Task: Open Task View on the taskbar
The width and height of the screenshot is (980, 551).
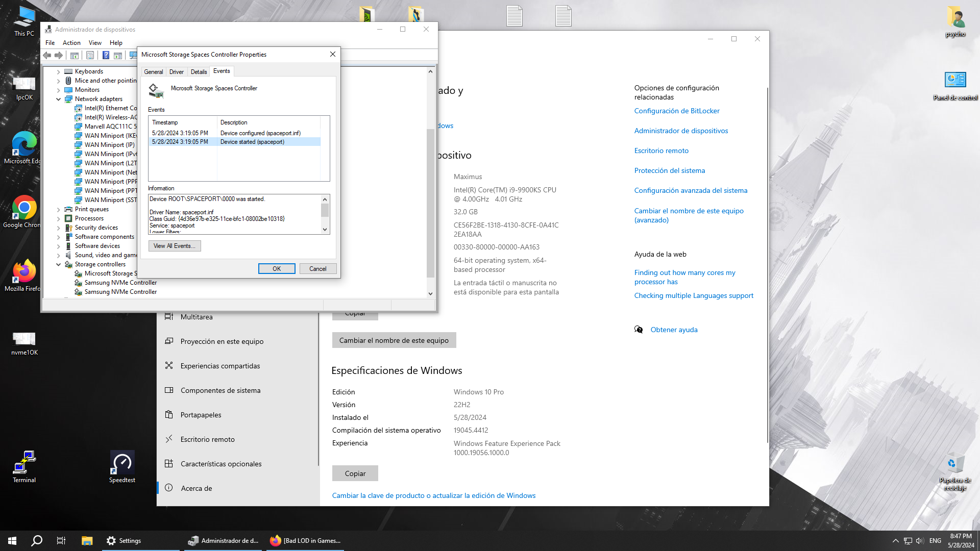Action: point(61,541)
